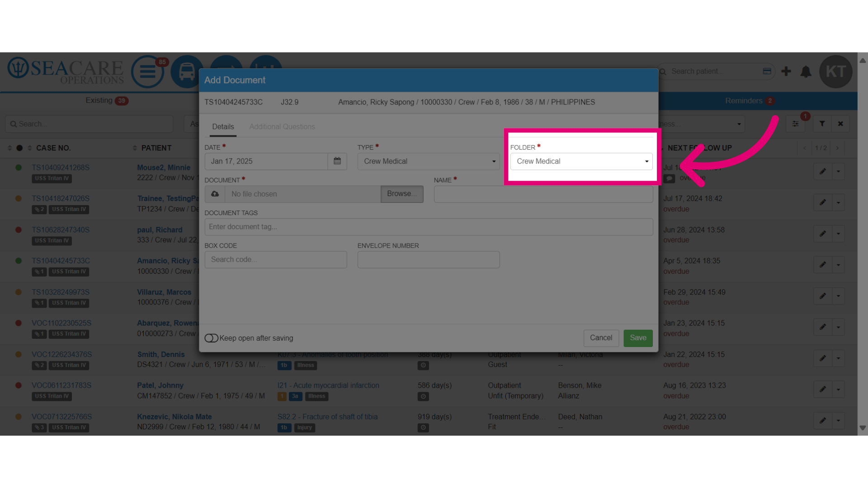Click the green Save button
The image size is (868, 488).
[x=638, y=338]
